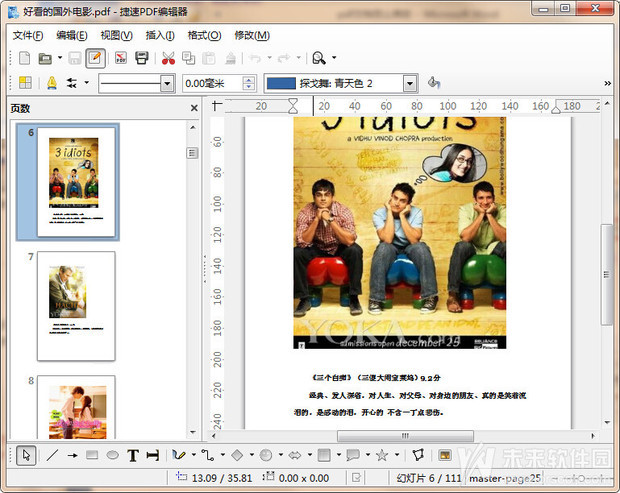Click the horizontal scrollbar thumb
Image resolution: width=620 pixels, height=493 pixels.
coord(405,436)
